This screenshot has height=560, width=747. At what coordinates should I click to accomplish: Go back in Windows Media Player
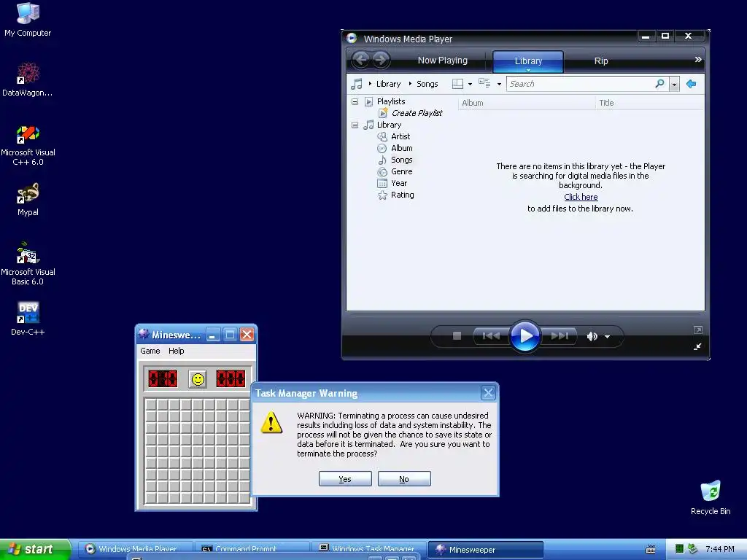[360, 60]
